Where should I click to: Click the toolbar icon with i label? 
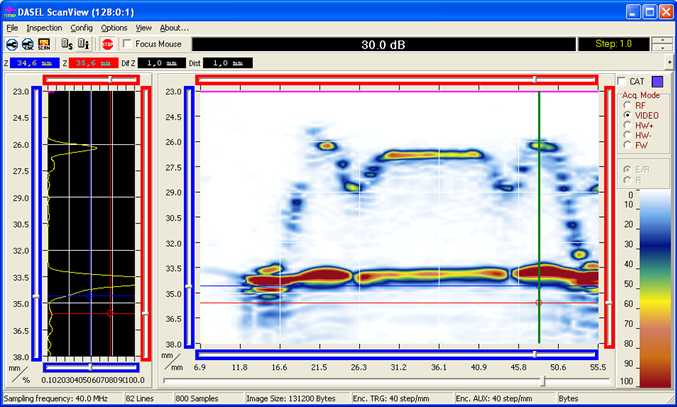tap(83, 44)
